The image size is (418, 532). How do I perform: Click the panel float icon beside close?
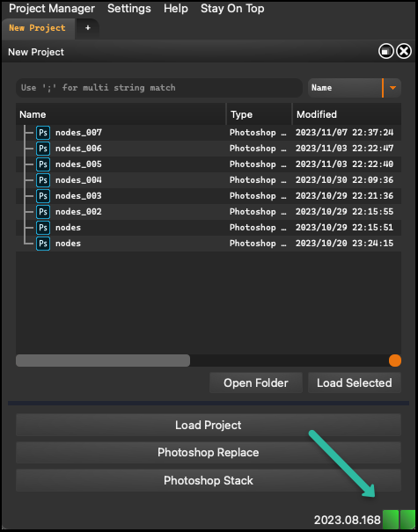click(386, 52)
